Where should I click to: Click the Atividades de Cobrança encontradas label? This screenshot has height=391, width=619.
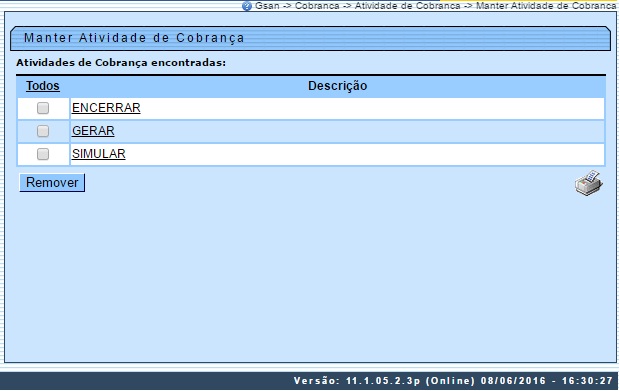[121, 63]
